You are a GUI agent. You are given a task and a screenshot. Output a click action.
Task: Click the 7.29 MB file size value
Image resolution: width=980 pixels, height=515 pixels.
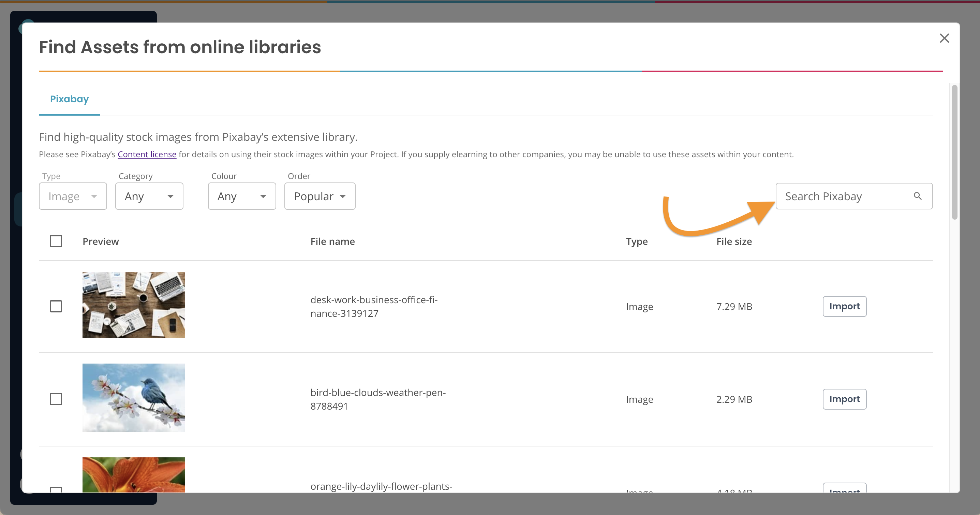coord(734,306)
